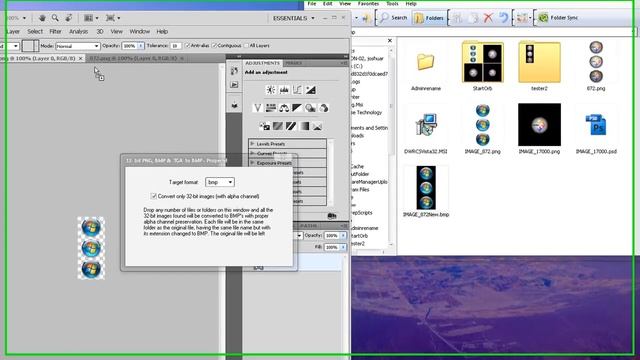Open the History panel icon in collapsed dock
640x360 pixels.
point(234,71)
